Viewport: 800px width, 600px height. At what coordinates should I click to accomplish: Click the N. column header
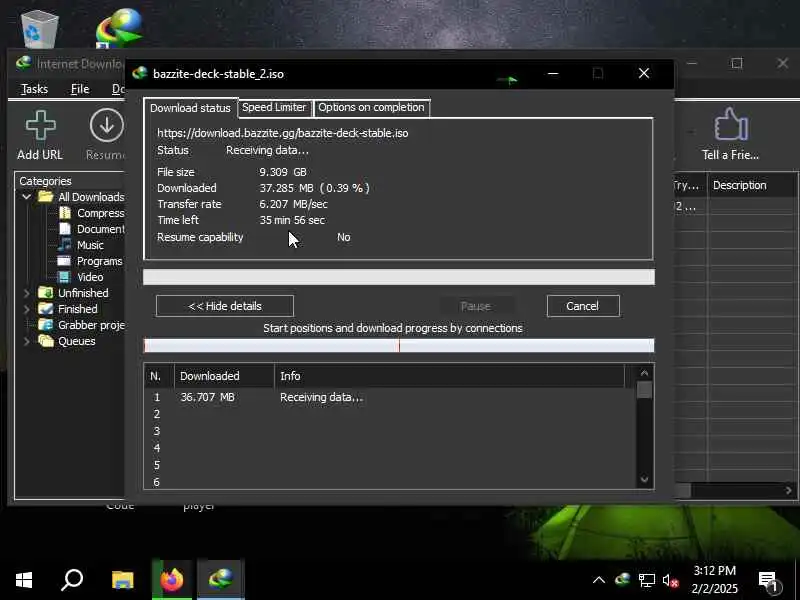point(159,376)
